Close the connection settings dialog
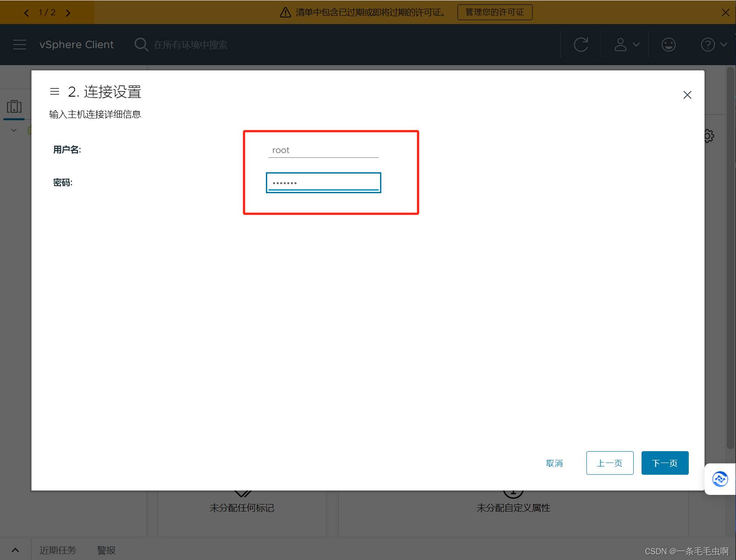Image resolution: width=736 pixels, height=560 pixels. pos(687,95)
